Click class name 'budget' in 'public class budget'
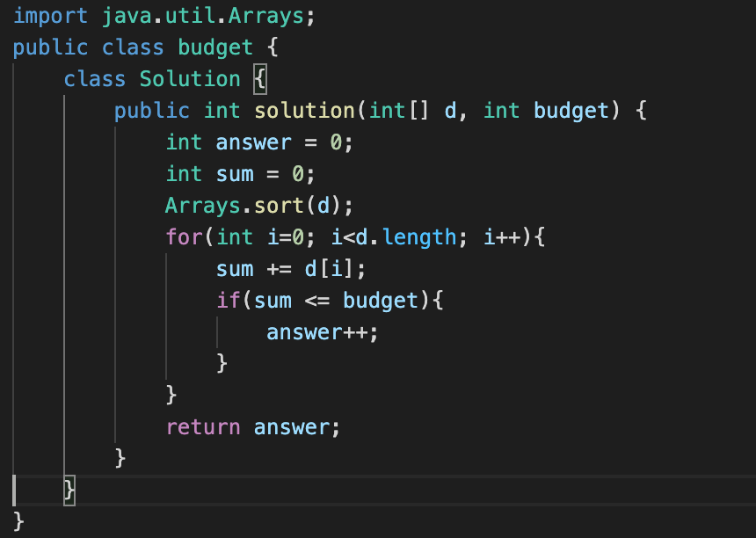The height and width of the screenshot is (538, 756). point(215,47)
